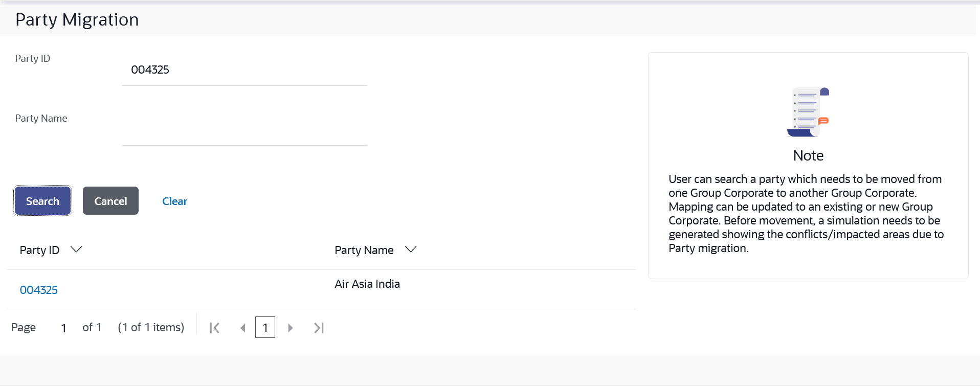Click the current page number field
Image resolution: width=980 pixels, height=387 pixels.
tap(63, 328)
